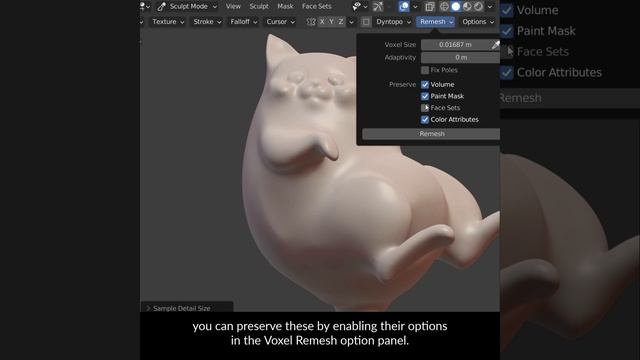This screenshot has width=640, height=360.
Task: Click the Voxel Size label
Action: [x=400, y=44]
